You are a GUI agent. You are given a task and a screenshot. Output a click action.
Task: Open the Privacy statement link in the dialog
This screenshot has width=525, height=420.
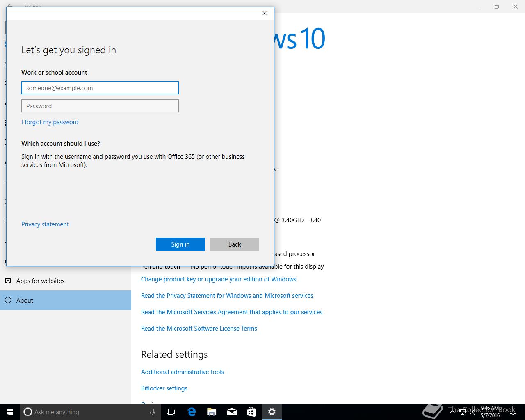pyautogui.click(x=45, y=224)
